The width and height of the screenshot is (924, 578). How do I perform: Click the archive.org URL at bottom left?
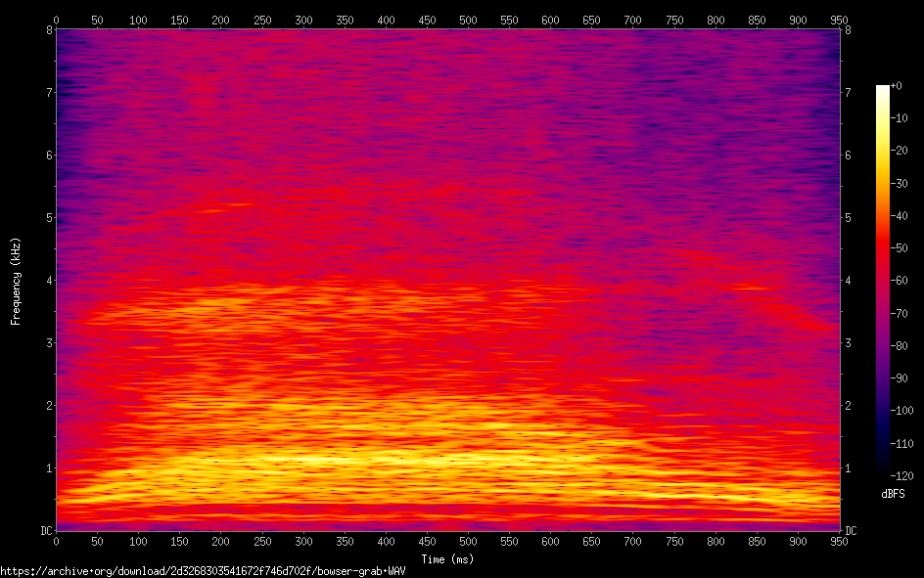click(203, 570)
